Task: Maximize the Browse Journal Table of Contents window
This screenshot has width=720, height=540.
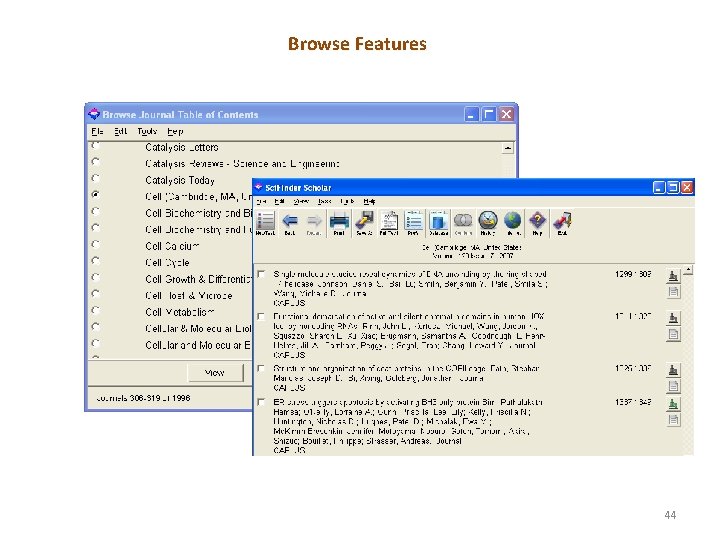Action: pos(489,114)
